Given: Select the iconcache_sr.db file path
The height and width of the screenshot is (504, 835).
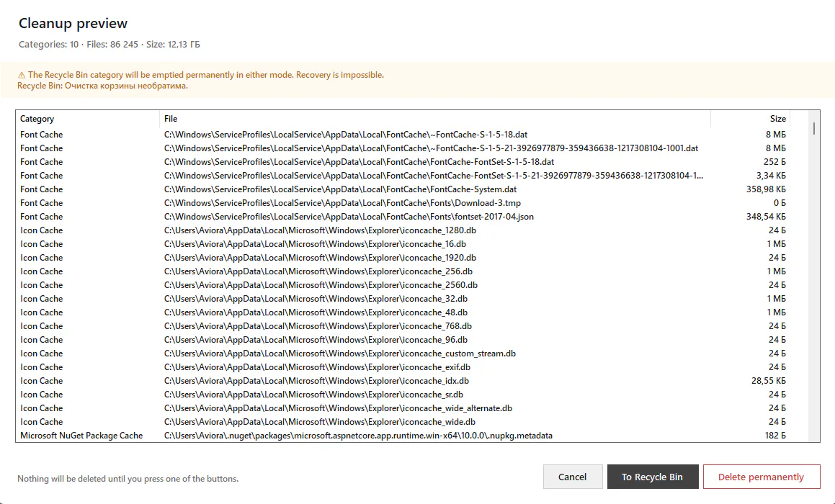Looking at the screenshot, I should click(x=313, y=395).
